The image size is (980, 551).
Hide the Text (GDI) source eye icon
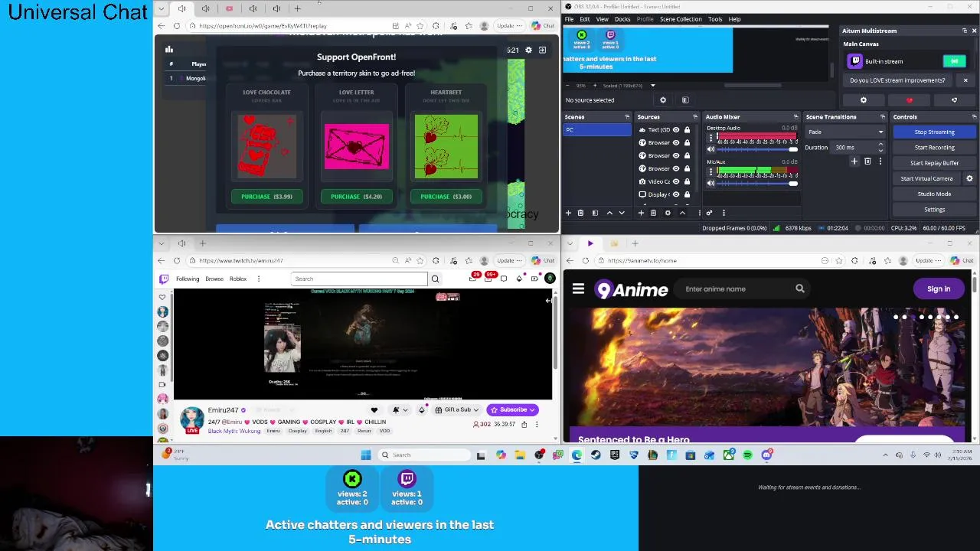tap(675, 130)
